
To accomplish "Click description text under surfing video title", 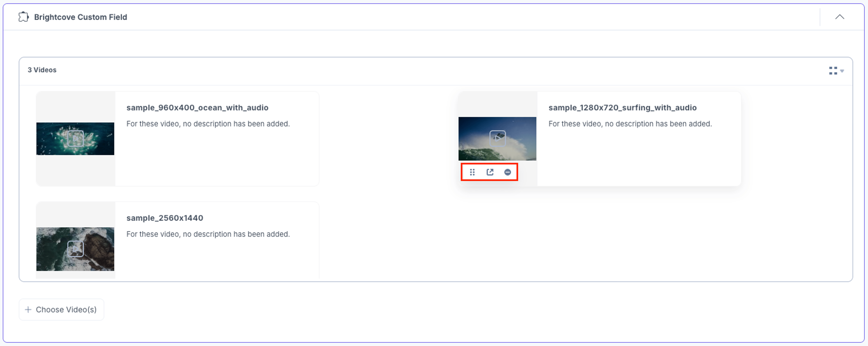I will click(630, 124).
